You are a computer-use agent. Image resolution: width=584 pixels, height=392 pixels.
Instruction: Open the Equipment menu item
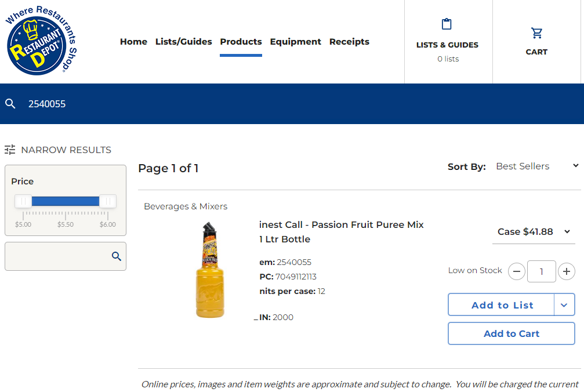[295, 42]
